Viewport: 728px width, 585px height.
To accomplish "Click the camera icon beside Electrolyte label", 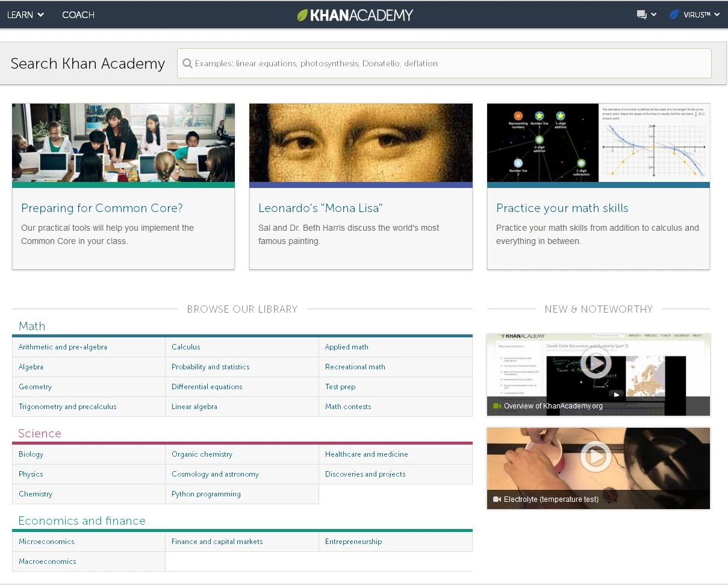I will point(497,499).
